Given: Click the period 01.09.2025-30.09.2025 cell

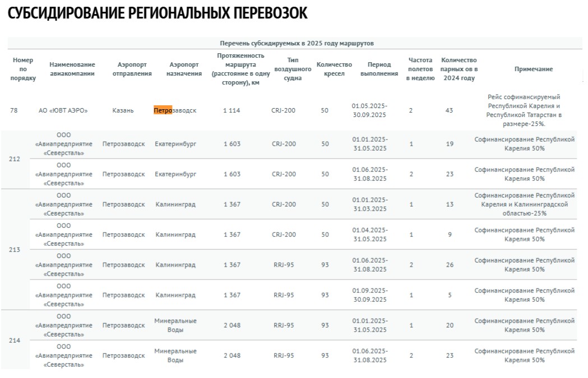Looking at the screenshot, I should [369, 295].
